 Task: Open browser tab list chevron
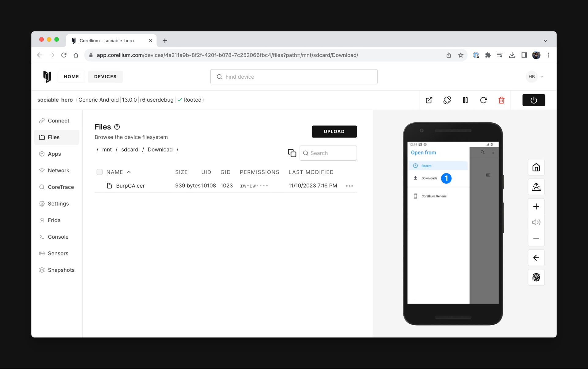pos(545,41)
